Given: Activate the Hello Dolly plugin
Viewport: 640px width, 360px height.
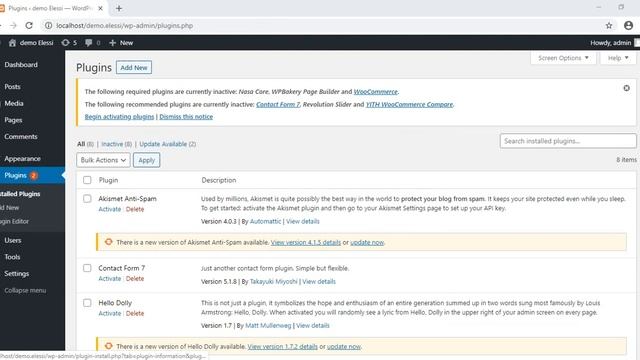Looking at the screenshot, I should (x=110, y=313).
